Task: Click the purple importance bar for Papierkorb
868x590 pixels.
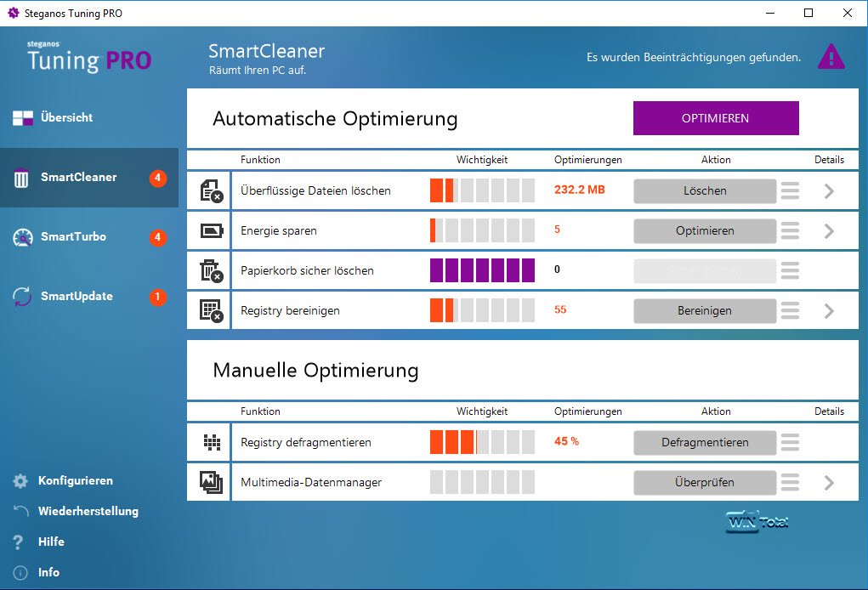Action: pyautogui.click(x=482, y=270)
